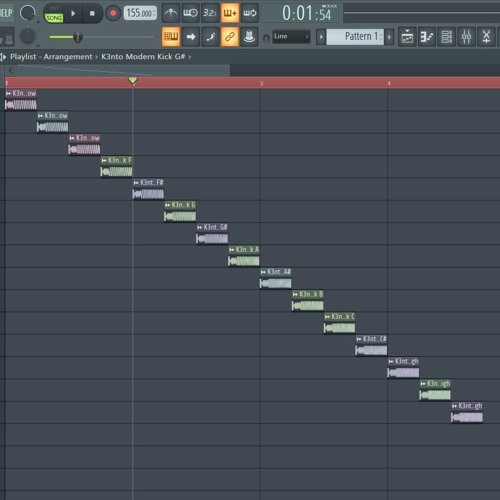Toggle the green SONG mode button
This screenshot has width=500, height=500.
[54, 18]
